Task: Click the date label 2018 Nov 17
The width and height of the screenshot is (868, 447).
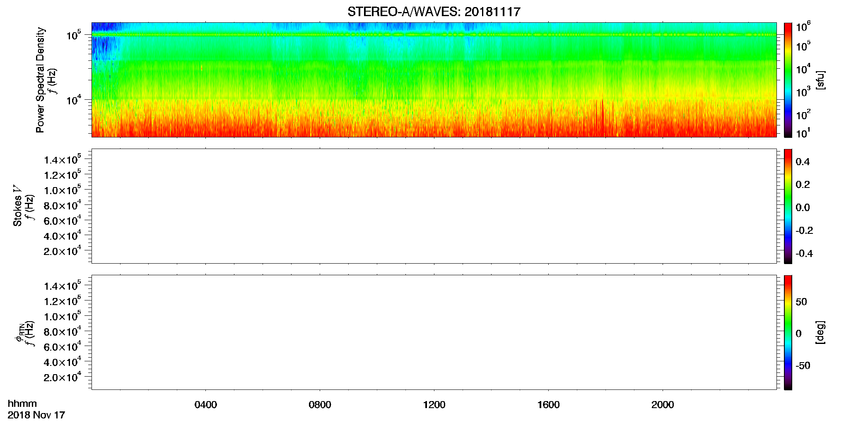Action: (x=36, y=415)
